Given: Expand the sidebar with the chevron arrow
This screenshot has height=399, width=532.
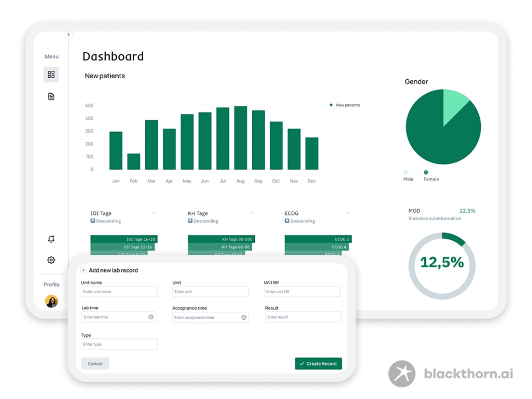Looking at the screenshot, I should [68, 35].
